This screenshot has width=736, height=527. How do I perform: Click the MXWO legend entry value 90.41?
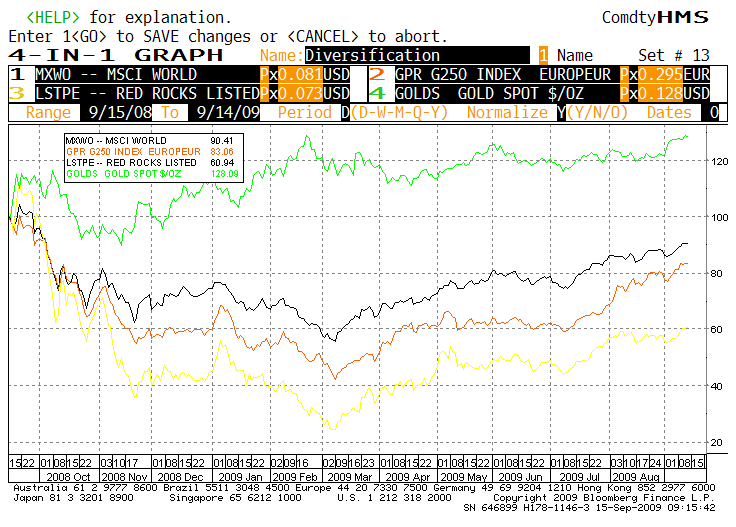click(x=222, y=141)
